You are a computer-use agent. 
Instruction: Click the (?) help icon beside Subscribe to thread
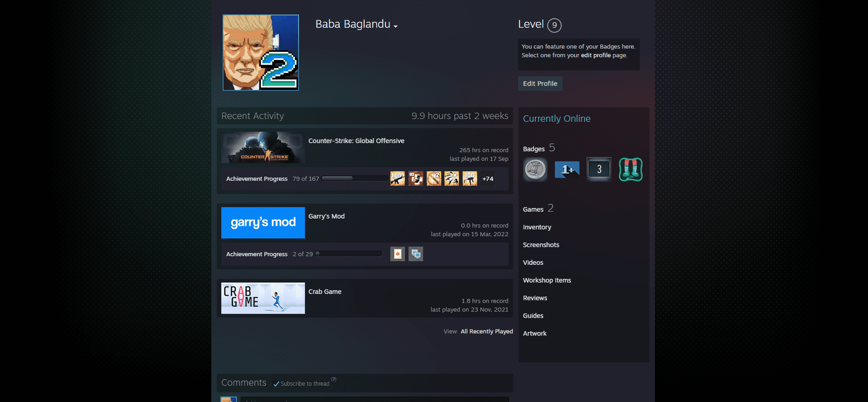tap(334, 379)
